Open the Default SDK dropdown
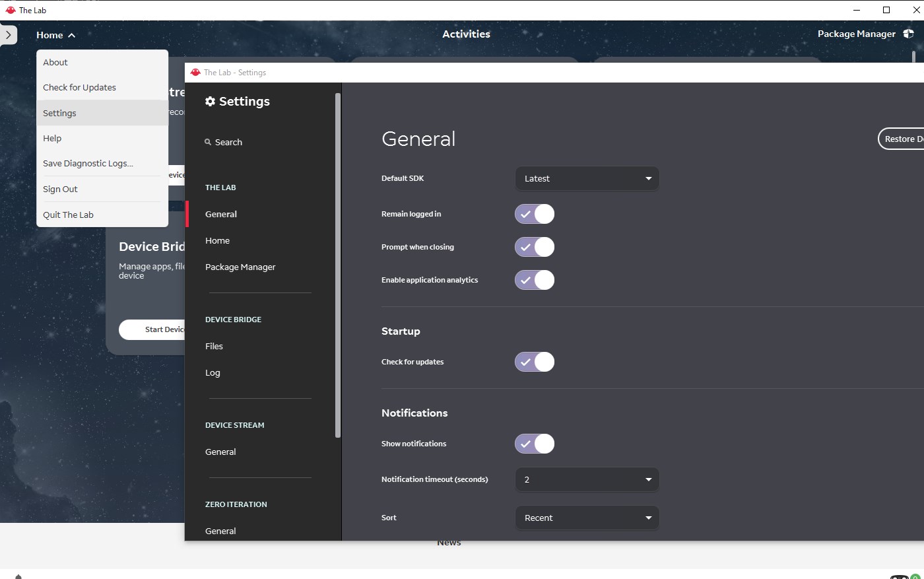The image size is (924, 579). pos(587,178)
